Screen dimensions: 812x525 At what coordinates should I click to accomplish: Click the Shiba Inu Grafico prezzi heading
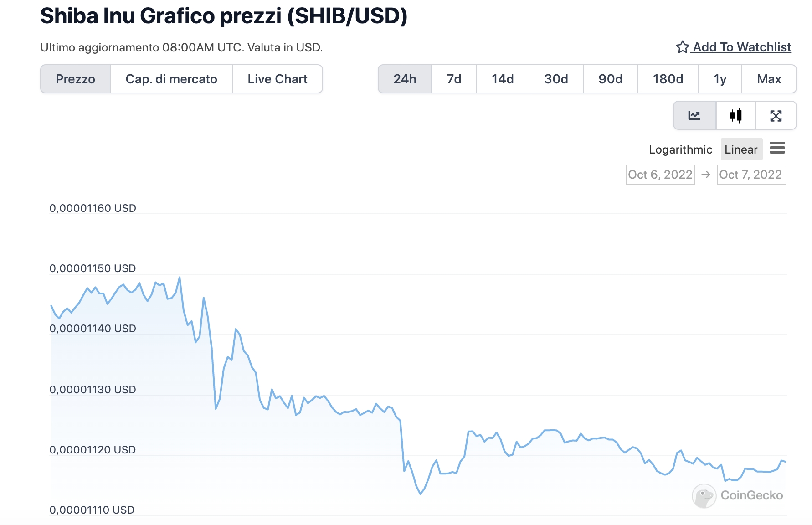224,16
